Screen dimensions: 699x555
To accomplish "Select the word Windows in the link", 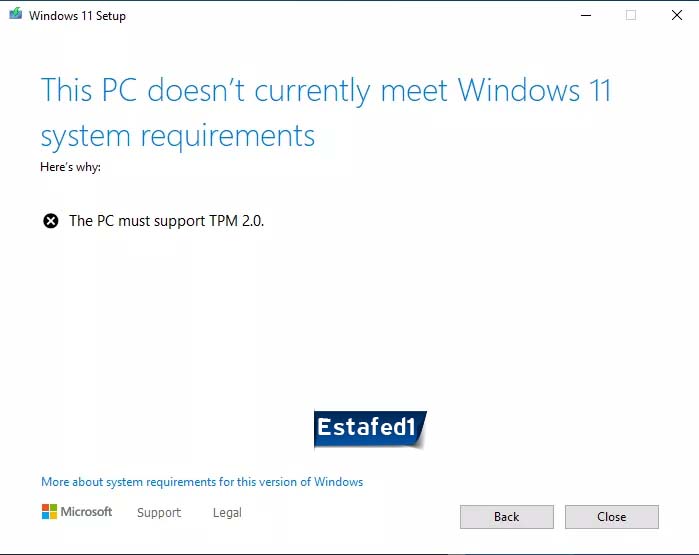I will 338,482.
